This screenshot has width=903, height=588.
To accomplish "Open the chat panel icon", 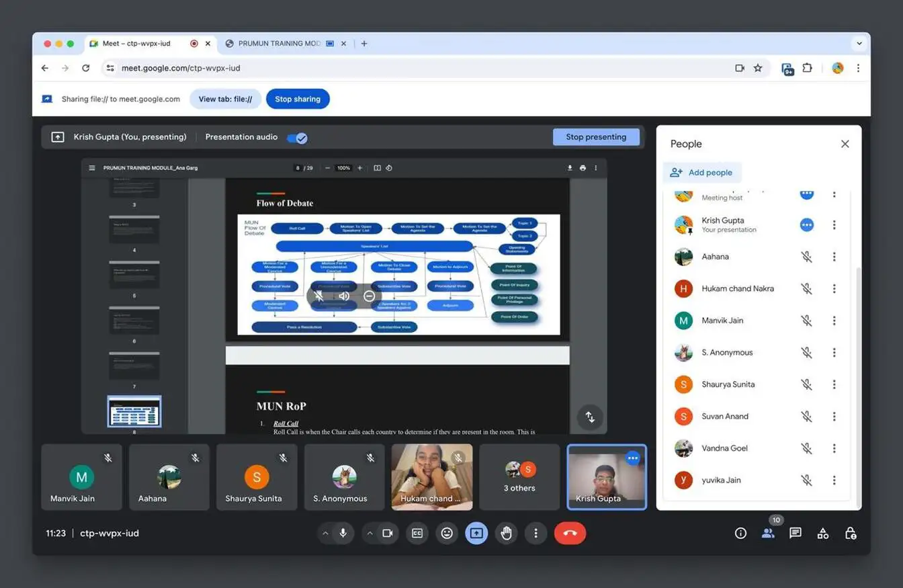I will coord(795,533).
